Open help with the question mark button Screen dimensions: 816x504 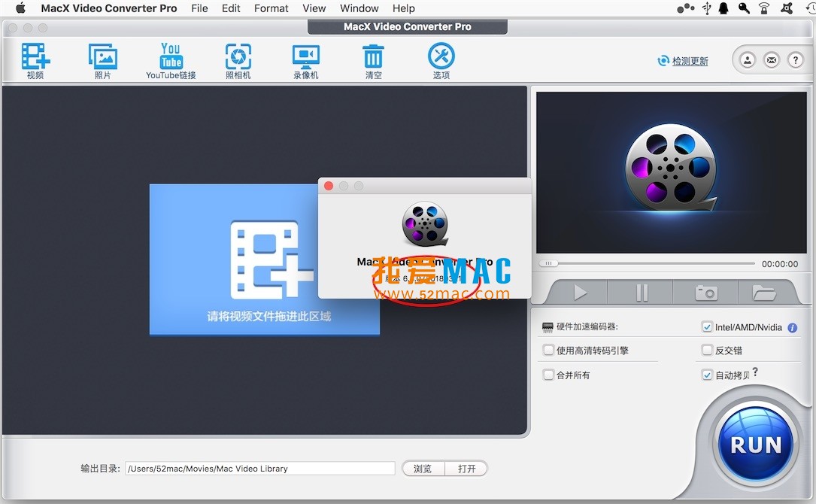[795, 60]
